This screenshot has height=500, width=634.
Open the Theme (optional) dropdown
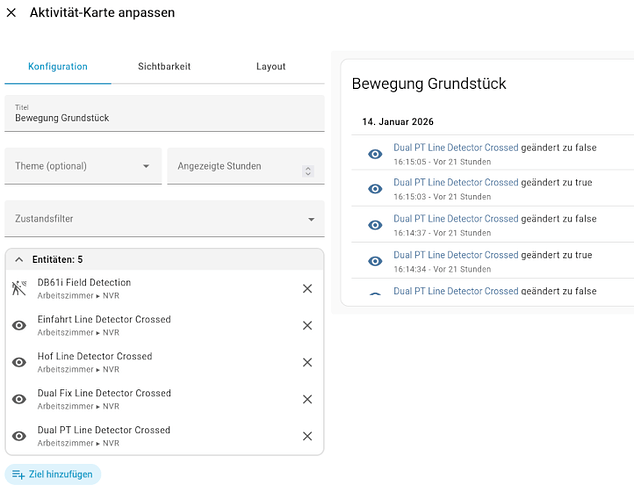[83, 166]
